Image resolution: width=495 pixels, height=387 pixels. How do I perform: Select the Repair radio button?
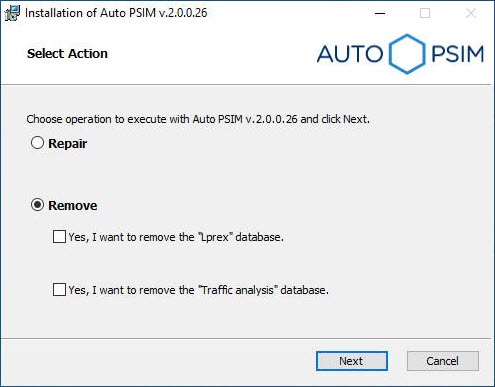(x=37, y=143)
